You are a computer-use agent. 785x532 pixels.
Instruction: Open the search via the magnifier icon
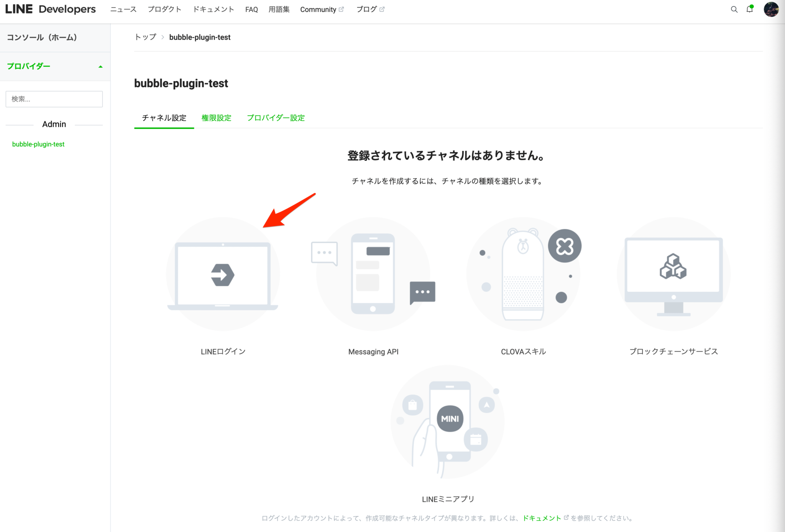(x=734, y=9)
